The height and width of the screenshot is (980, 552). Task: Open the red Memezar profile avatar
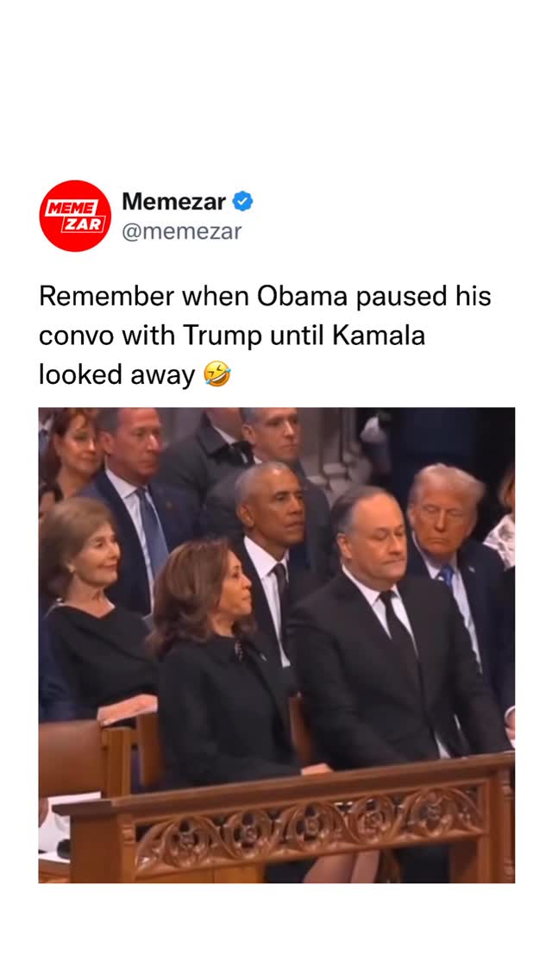[x=75, y=216]
